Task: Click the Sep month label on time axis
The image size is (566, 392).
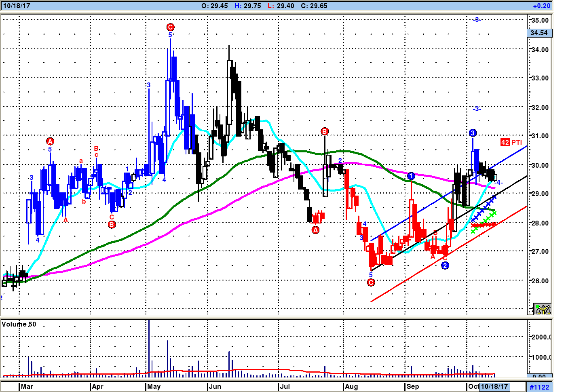Action: (x=413, y=386)
